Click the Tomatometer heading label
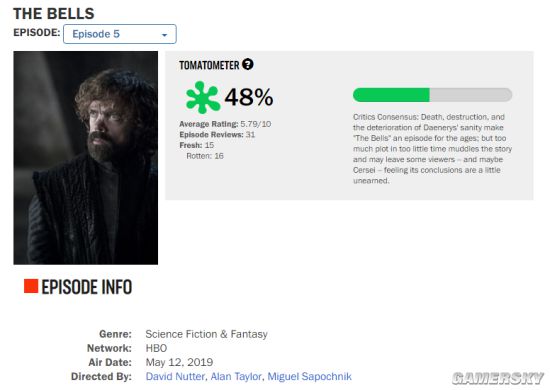 pos(209,65)
